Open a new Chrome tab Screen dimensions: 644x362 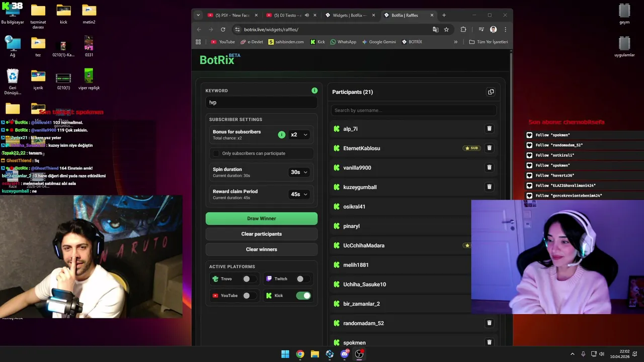[x=444, y=15]
